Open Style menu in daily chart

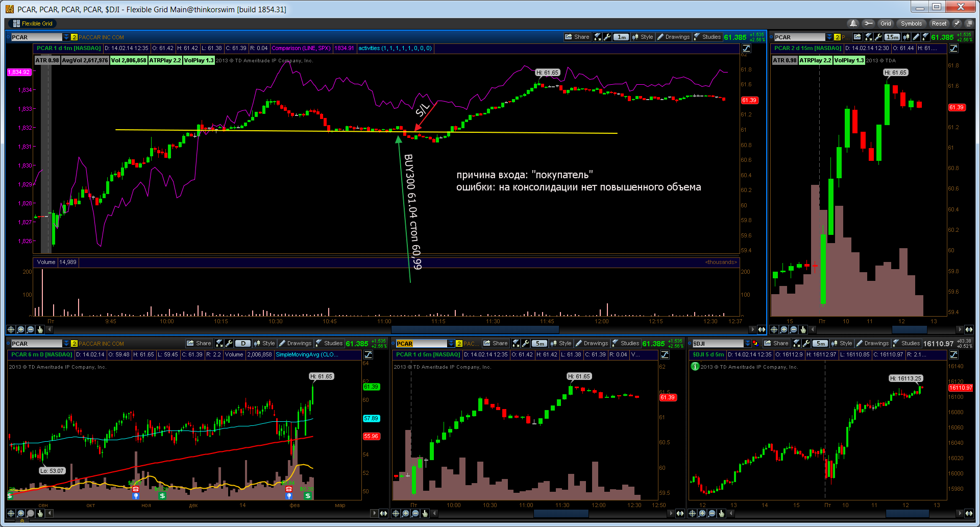click(x=264, y=343)
